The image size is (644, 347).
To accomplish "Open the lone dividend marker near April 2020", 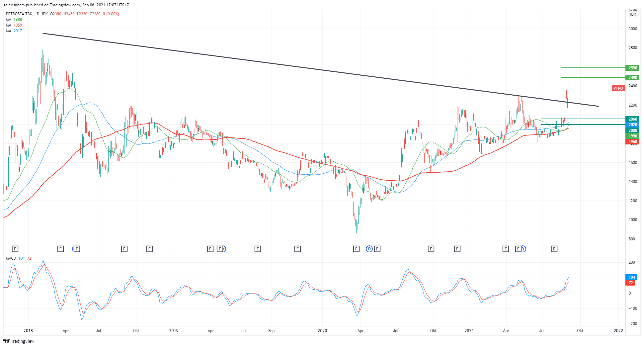I will coord(369,249).
